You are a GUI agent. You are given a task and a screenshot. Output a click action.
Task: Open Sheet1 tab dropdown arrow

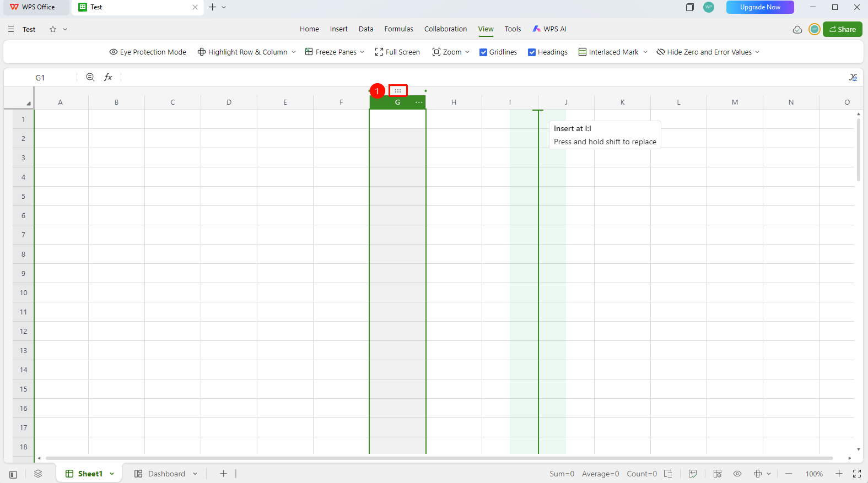112,474
